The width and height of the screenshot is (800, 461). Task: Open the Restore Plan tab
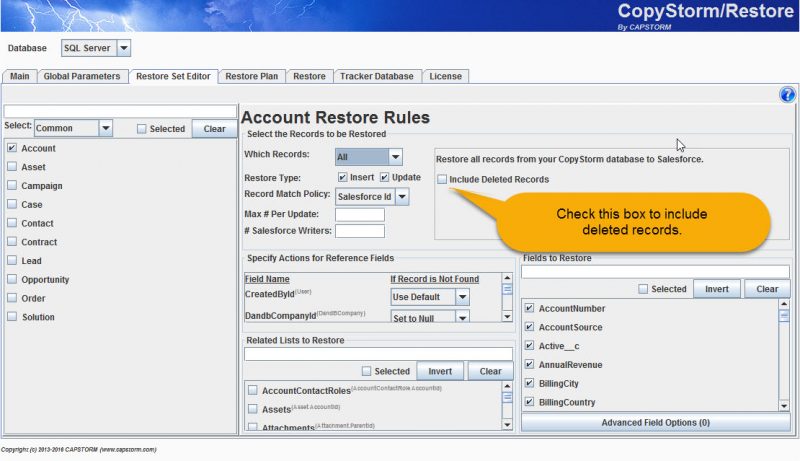tap(252, 76)
